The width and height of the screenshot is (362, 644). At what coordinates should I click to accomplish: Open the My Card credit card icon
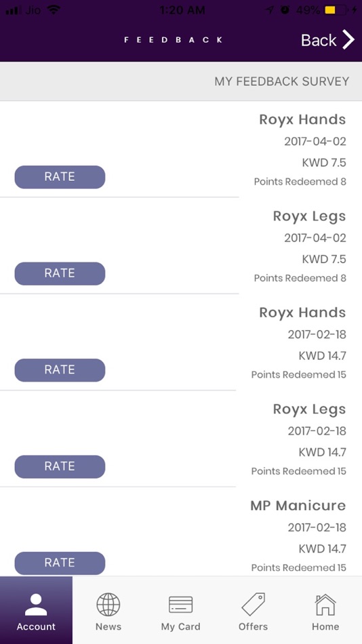[x=181, y=605]
